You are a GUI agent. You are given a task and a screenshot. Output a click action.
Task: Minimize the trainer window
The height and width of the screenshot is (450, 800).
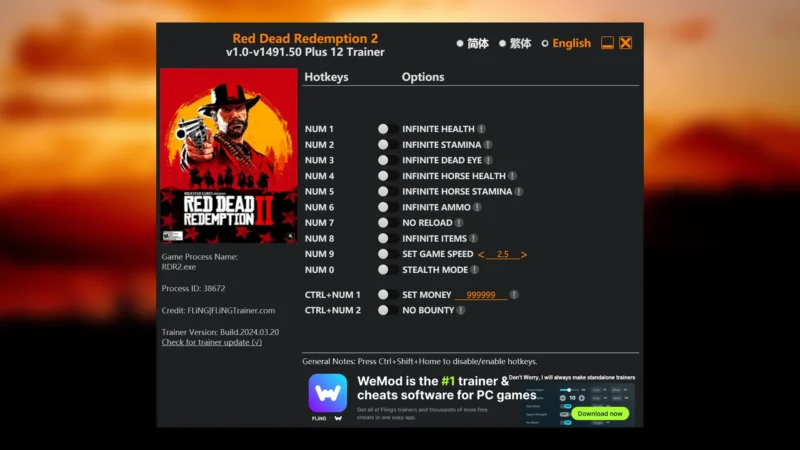[607, 43]
